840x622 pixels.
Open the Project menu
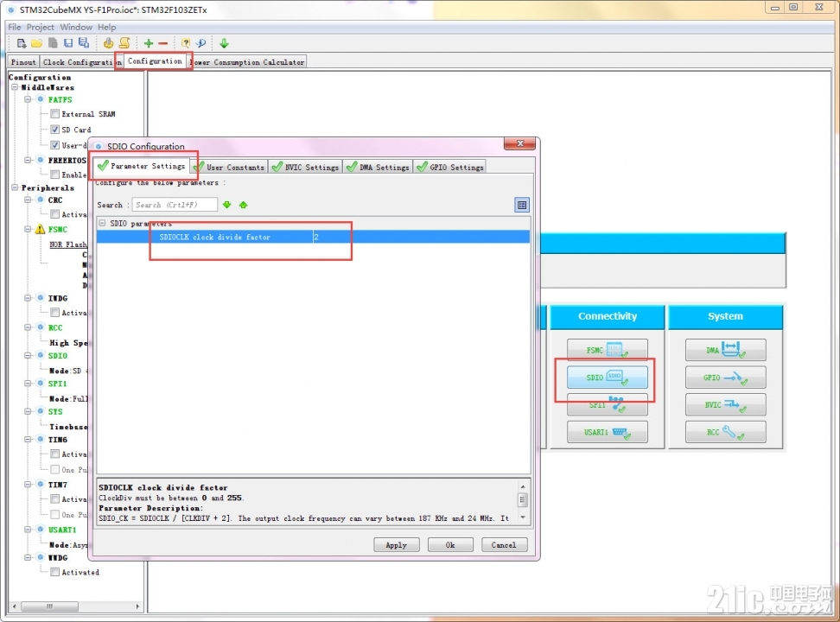(x=40, y=27)
